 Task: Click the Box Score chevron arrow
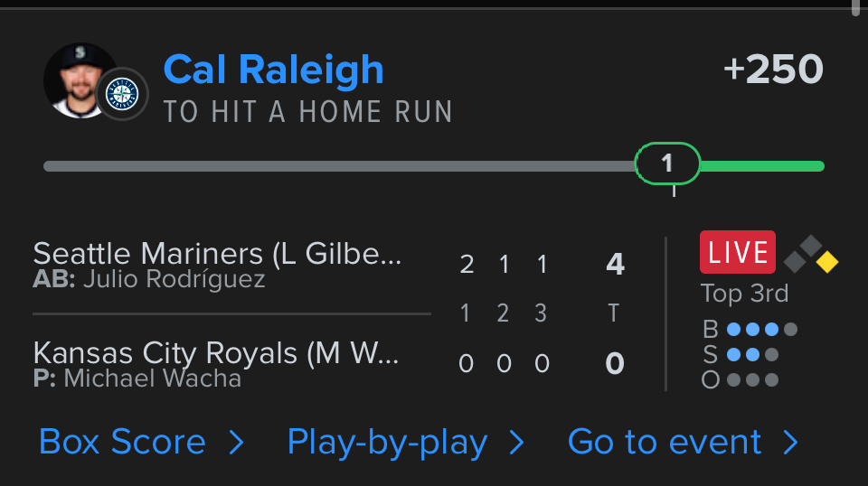click(236, 442)
